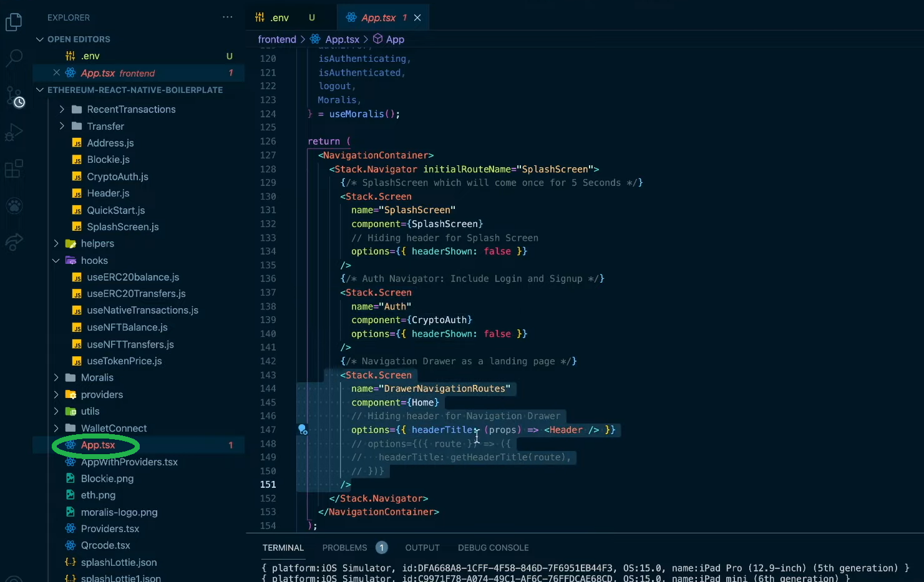
Task: Open Source Control view icon
Action: pyautogui.click(x=14, y=95)
